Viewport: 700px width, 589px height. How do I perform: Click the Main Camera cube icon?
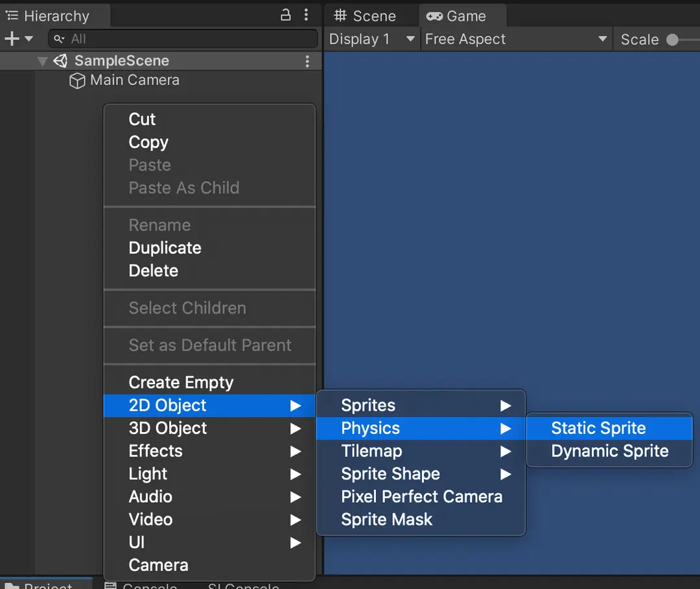click(77, 81)
